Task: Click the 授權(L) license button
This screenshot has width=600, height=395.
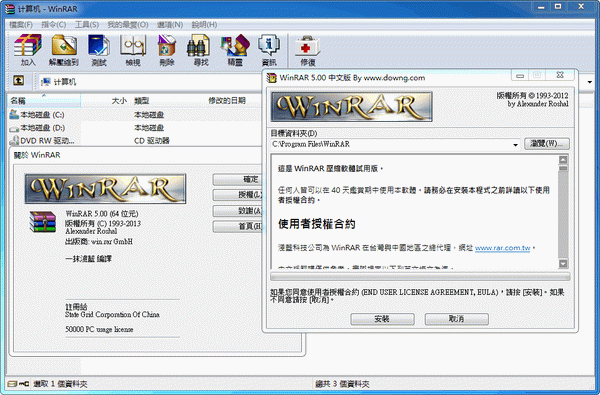Action: coord(238,195)
